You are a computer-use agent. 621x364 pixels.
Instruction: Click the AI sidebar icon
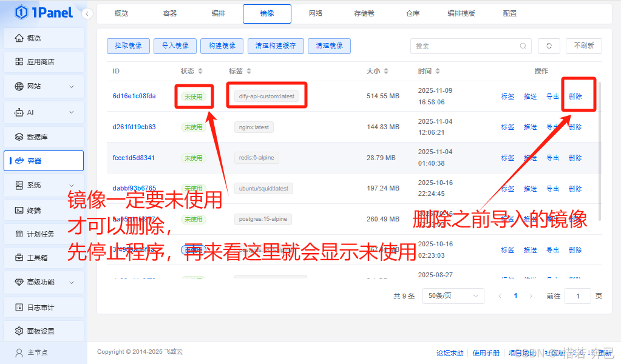pyautogui.click(x=20, y=112)
